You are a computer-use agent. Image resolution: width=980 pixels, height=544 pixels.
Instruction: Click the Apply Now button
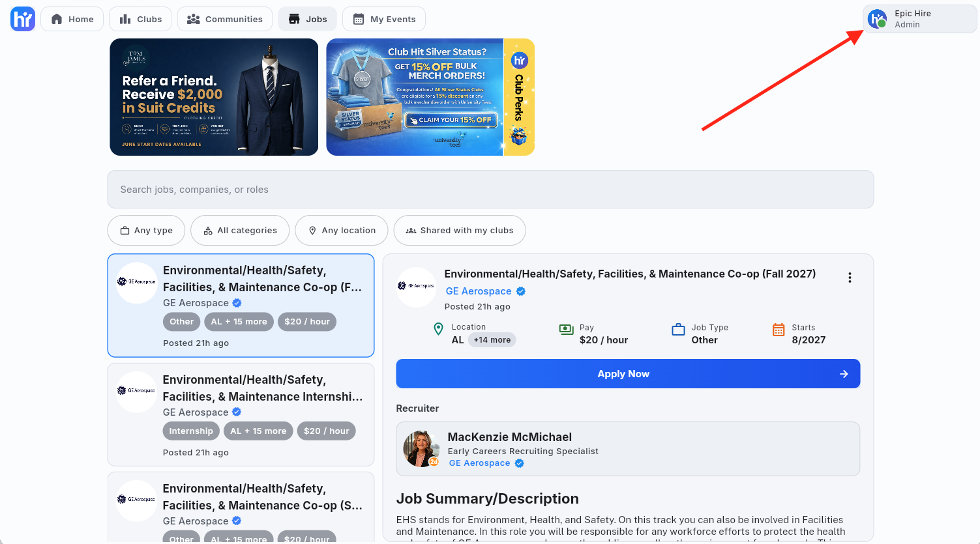[x=628, y=374]
